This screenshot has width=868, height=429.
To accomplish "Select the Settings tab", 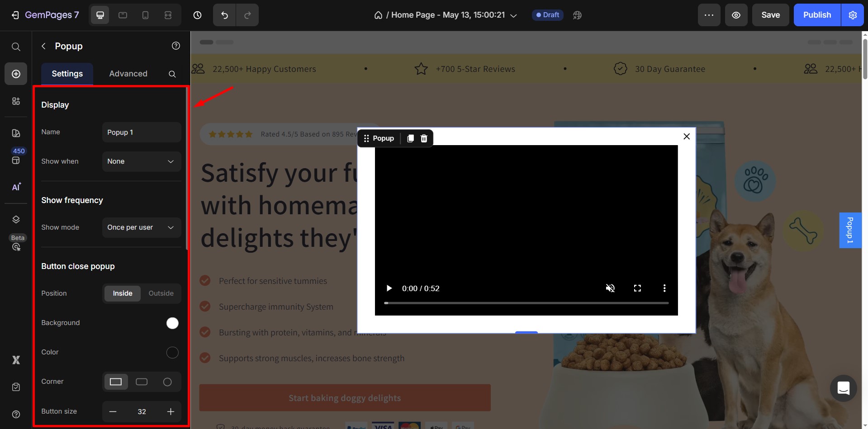I will pos(67,74).
